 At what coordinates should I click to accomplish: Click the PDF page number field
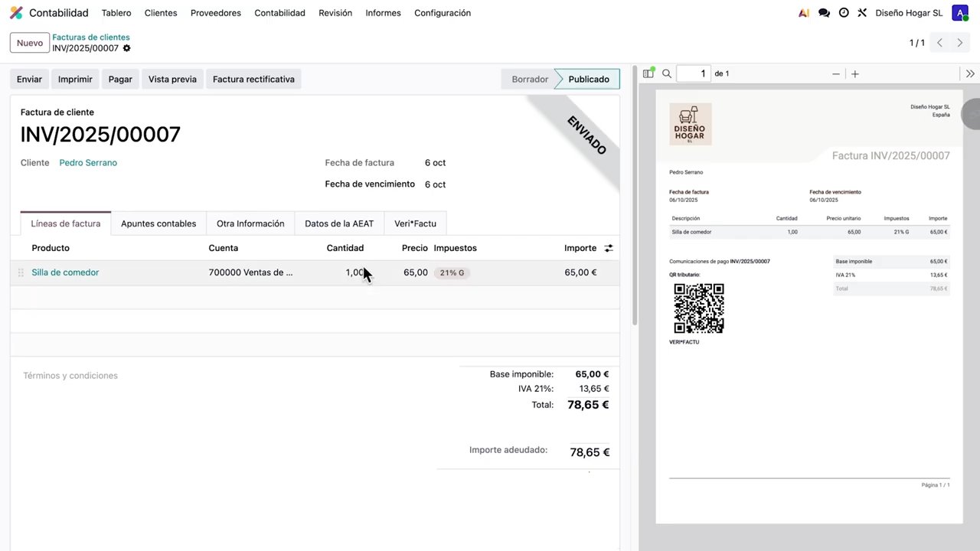[694, 73]
